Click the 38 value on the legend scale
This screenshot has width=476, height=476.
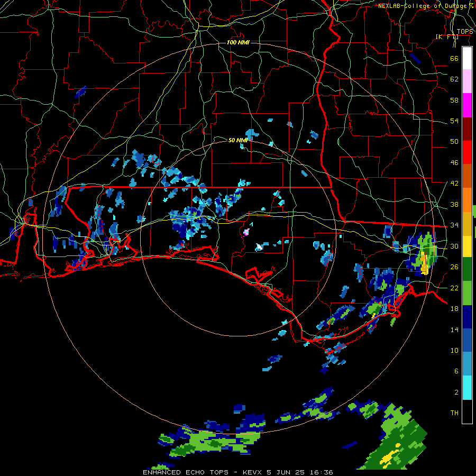coord(454,204)
